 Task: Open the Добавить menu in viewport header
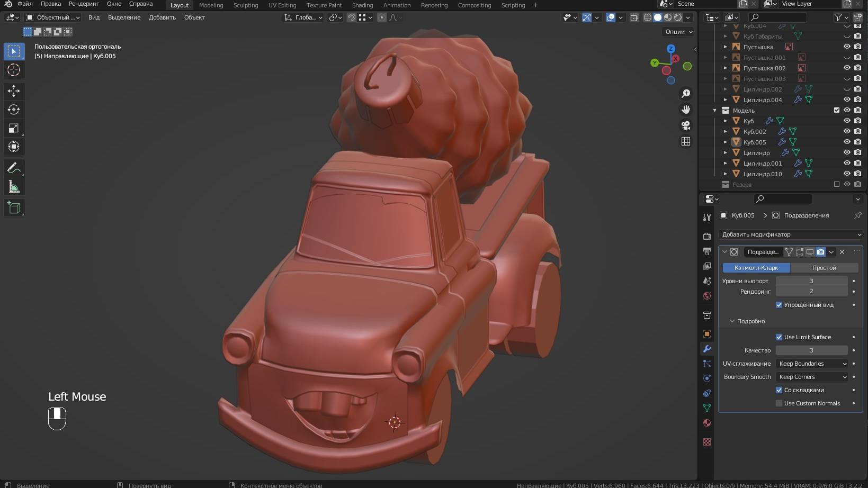pos(162,17)
